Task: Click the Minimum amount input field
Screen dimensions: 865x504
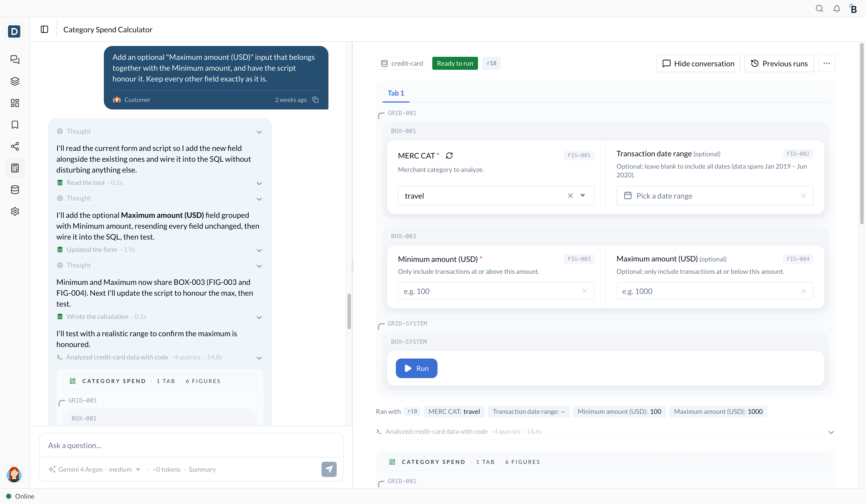Action: coord(496,291)
